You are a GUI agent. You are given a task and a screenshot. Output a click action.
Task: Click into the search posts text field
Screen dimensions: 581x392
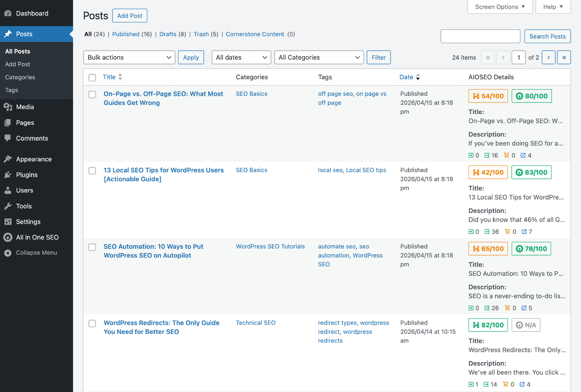pos(480,37)
